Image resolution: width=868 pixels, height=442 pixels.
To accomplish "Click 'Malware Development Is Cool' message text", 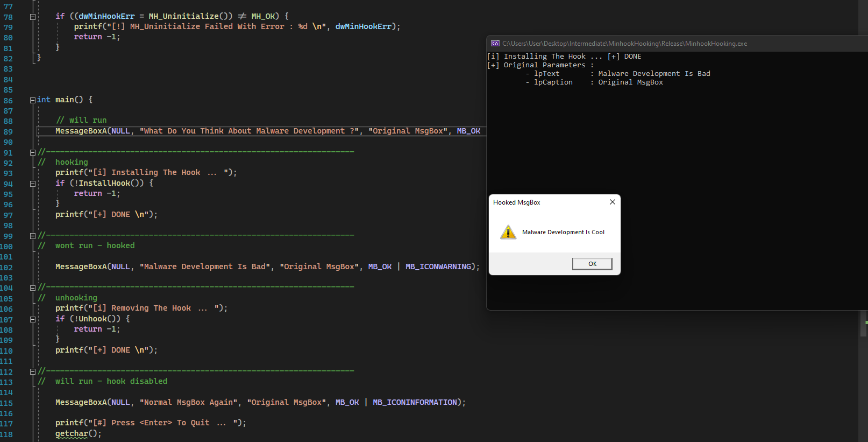I will (563, 232).
